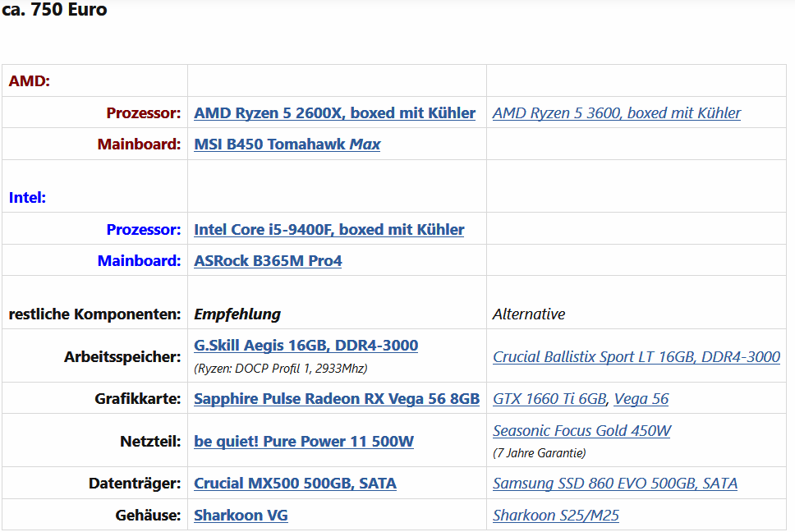This screenshot has width=795, height=532.
Task: Open the Intel Core i5-9400F link
Action: pos(329,230)
